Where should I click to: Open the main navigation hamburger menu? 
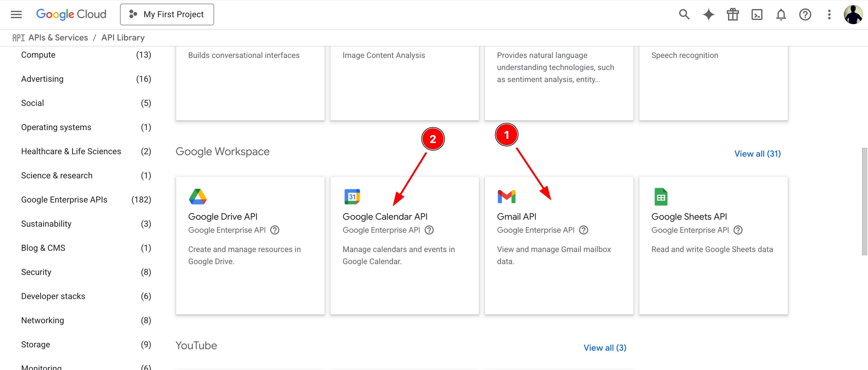click(16, 14)
